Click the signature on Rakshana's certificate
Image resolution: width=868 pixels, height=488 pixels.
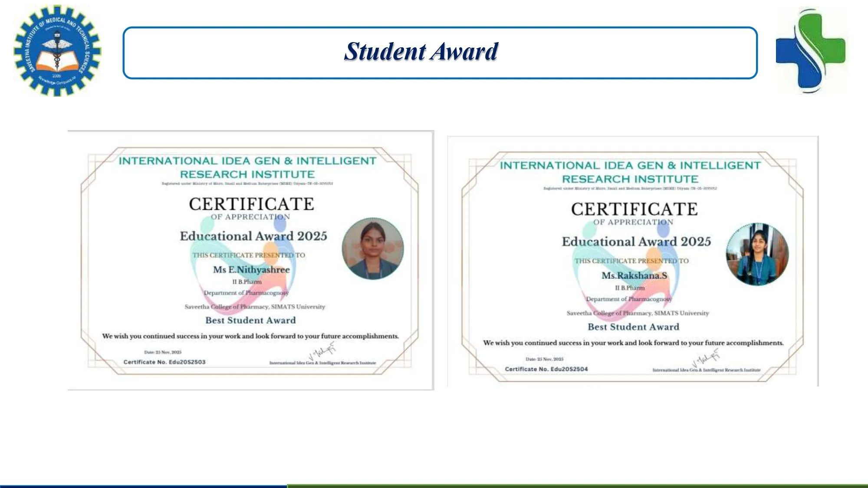click(705, 358)
